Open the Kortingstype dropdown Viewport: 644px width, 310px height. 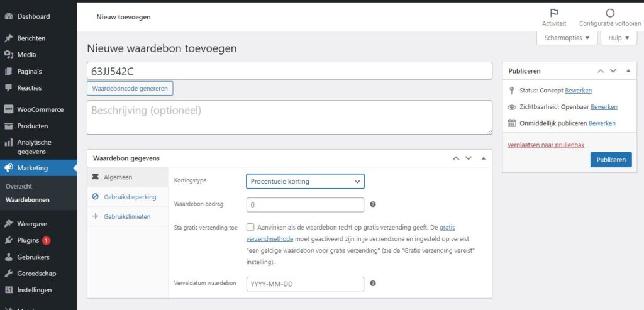(x=305, y=181)
